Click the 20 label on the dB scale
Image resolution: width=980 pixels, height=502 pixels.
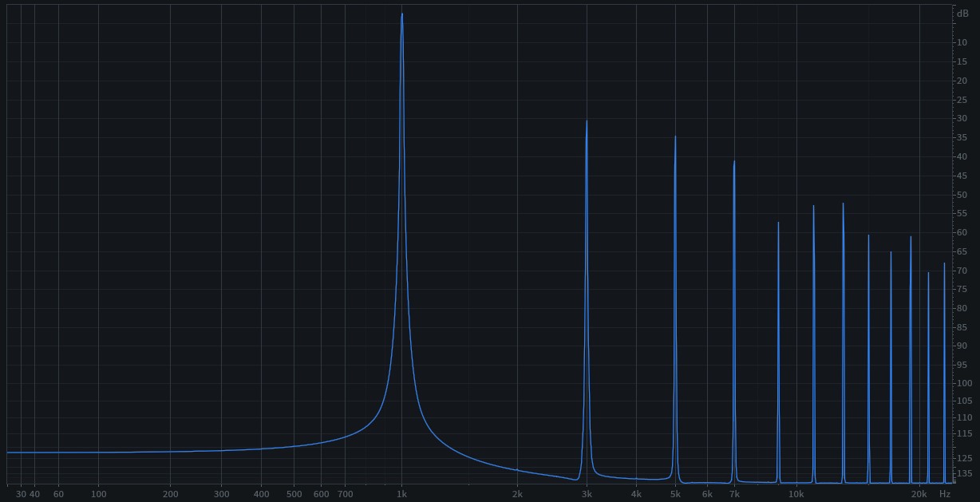pyautogui.click(x=962, y=81)
